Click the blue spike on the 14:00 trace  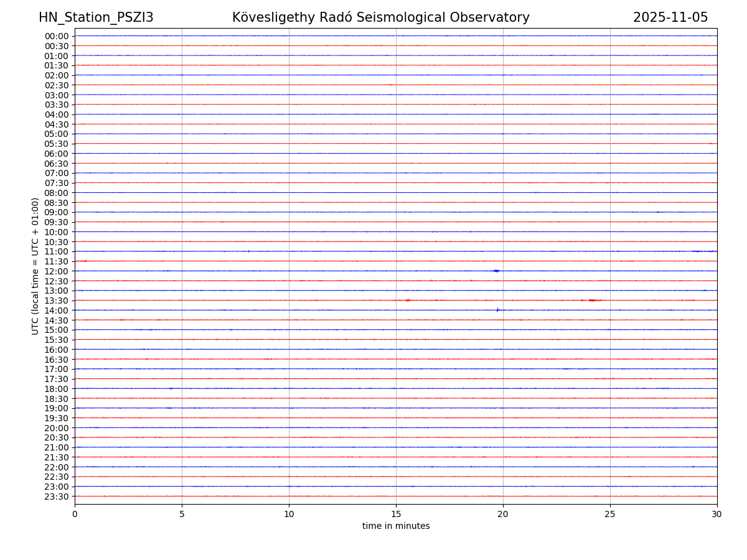pyautogui.click(x=497, y=309)
